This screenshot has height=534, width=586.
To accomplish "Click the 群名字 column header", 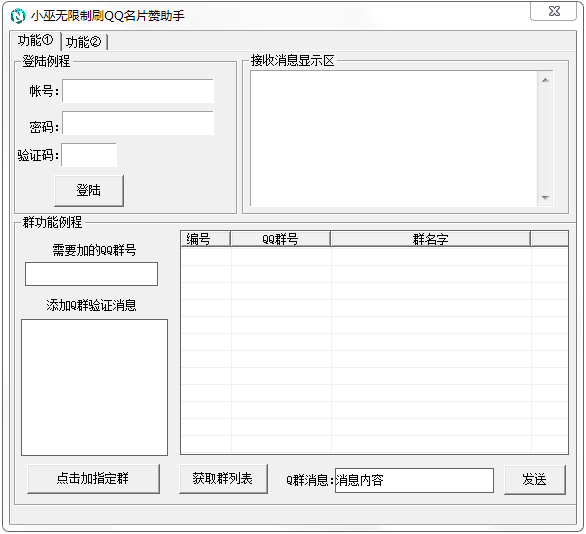I will (x=430, y=239).
